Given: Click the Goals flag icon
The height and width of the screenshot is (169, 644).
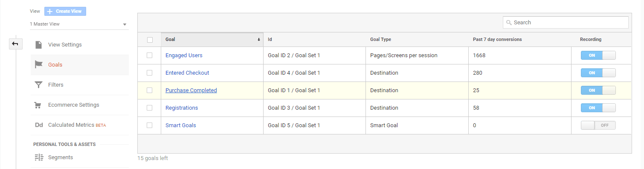Looking at the screenshot, I should coord(39,65).
